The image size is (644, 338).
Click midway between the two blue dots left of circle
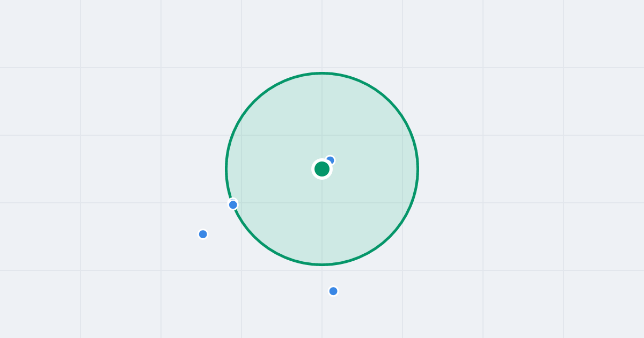[x=218, y=219]
